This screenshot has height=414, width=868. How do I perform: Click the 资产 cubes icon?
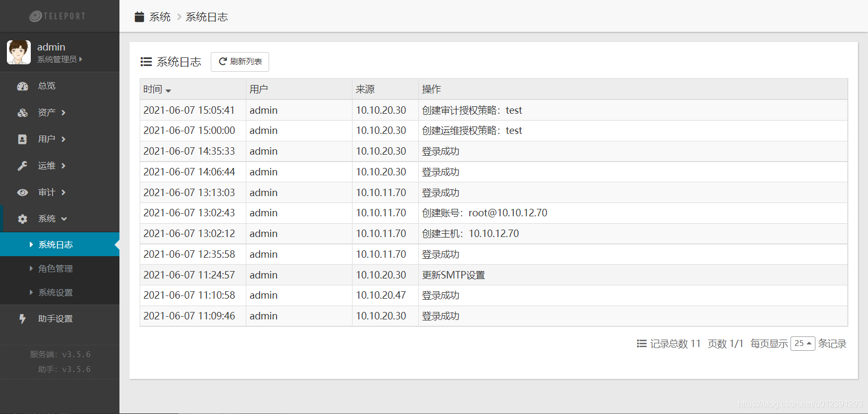(22, 113)
